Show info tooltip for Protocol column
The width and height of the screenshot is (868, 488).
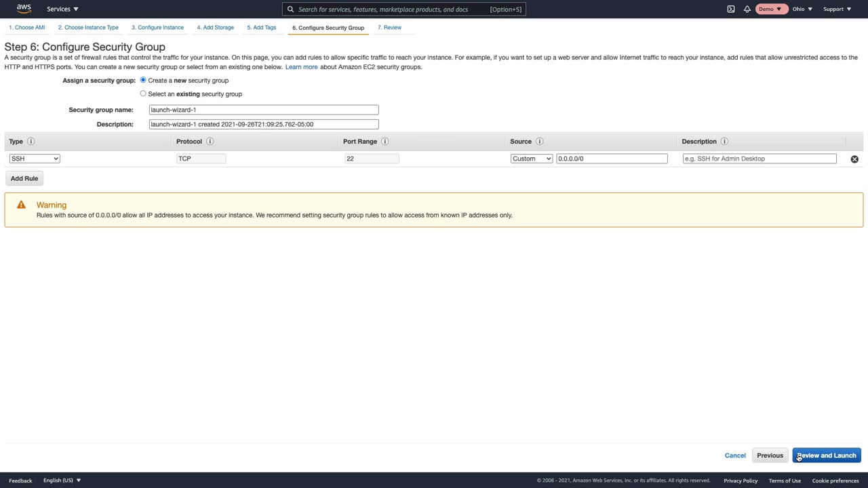[210, 142]
